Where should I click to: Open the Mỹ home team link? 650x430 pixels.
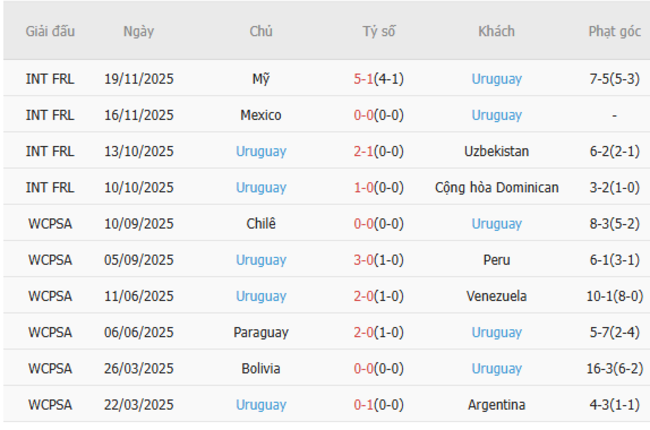tap(261, 78)
